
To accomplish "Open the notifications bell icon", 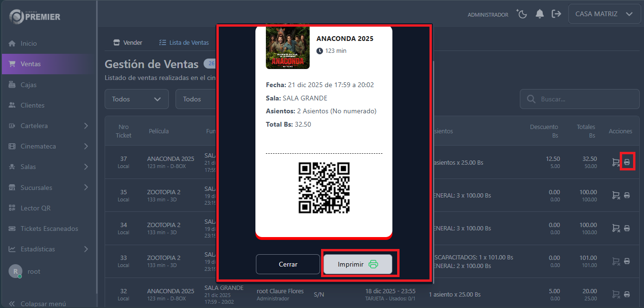I will point(539,14).
